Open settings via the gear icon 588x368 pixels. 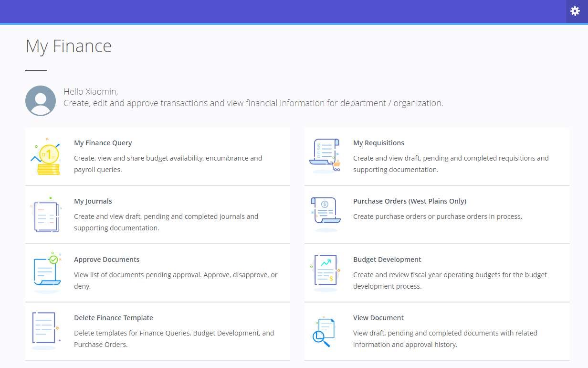[x=575, y=11]
